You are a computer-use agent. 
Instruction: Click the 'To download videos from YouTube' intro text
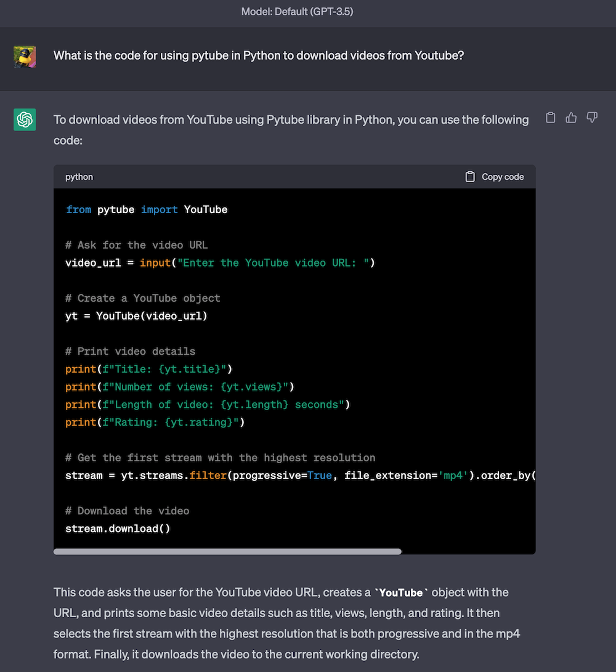[x=291, y=130]
